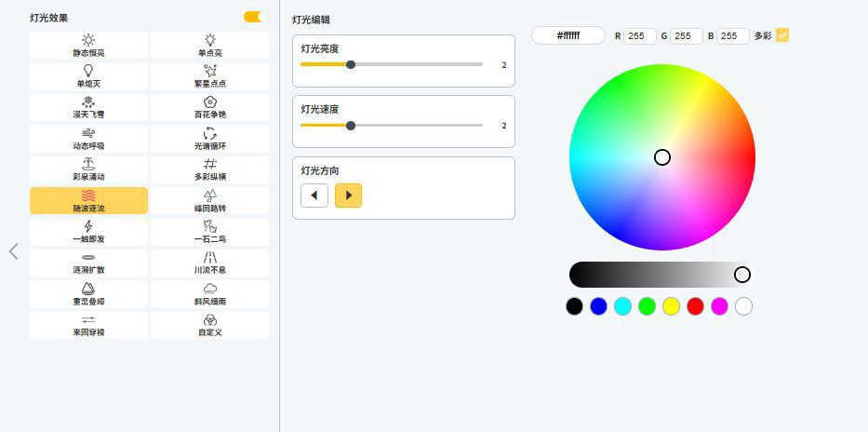Choose the 光谱循环 spectrum cycle effect

click(209, 139)
